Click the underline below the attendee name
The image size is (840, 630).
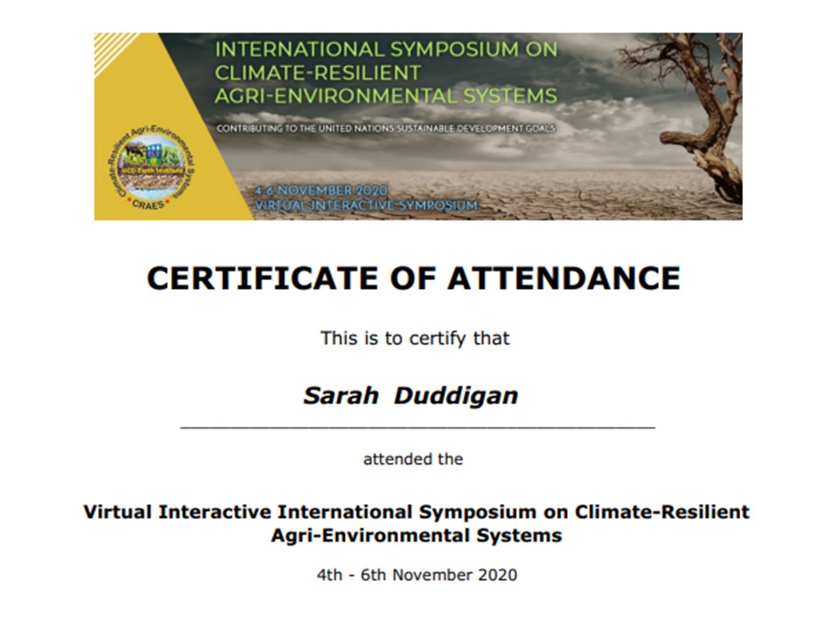(416, 428)
